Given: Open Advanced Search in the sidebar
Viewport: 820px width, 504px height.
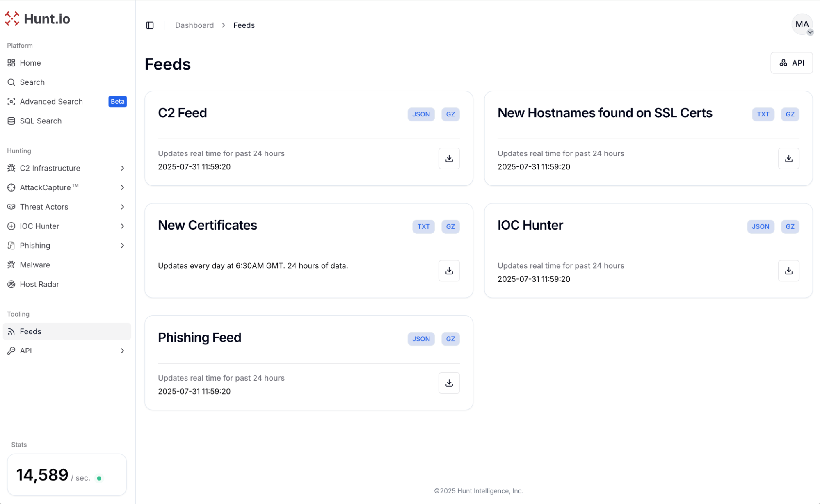Looking at the screenshot, I should point(66,101).
